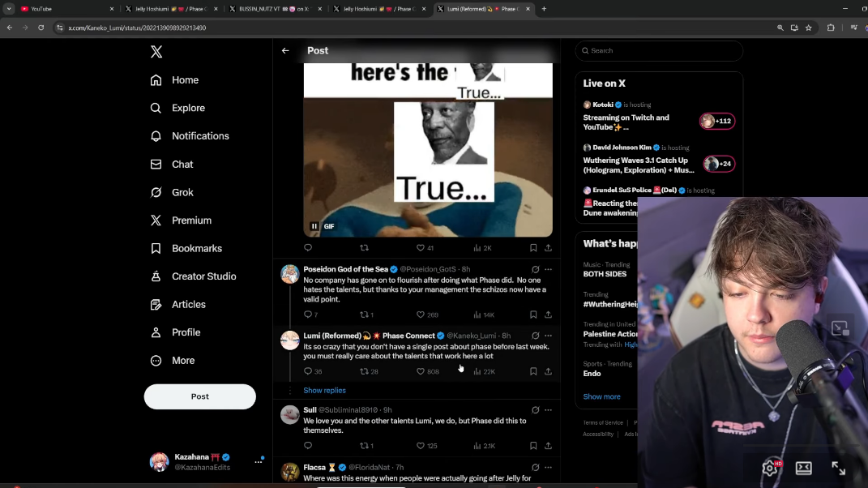Join Kotoki's live Streaming on Twitch

pos(659,116)
